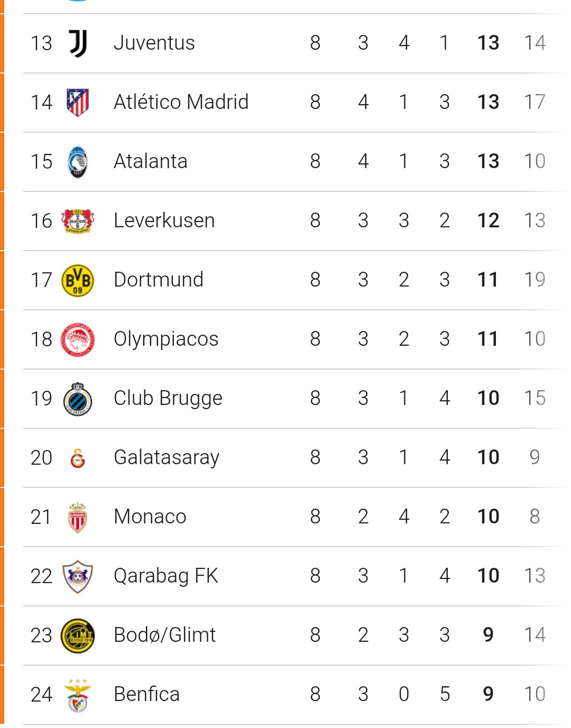Click the Leverkusen team crest
Image resolution: width=571 pixels, height=728 pixels.
click(x=78, y=221)
